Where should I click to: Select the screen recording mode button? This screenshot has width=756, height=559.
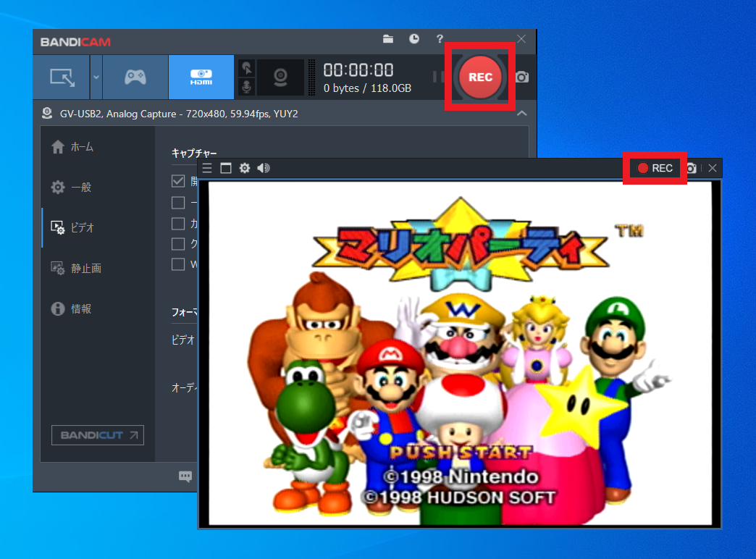pos(62,77)
